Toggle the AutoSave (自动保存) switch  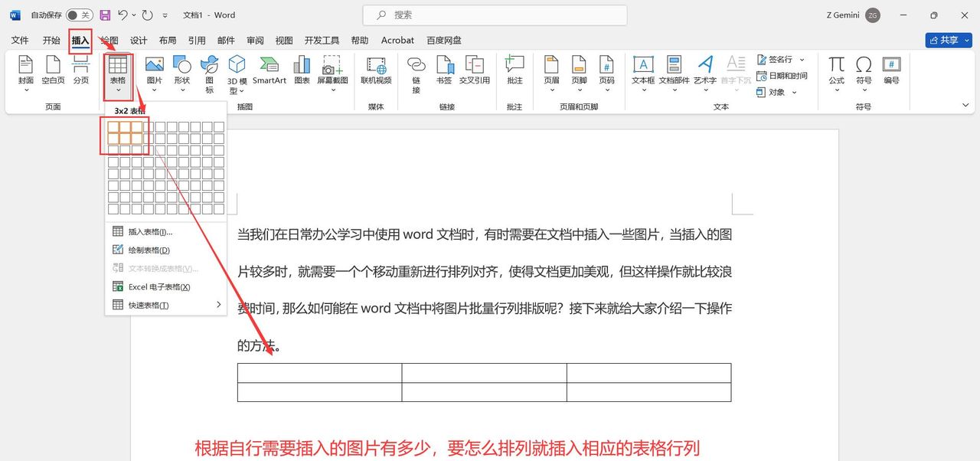point(79,15)
